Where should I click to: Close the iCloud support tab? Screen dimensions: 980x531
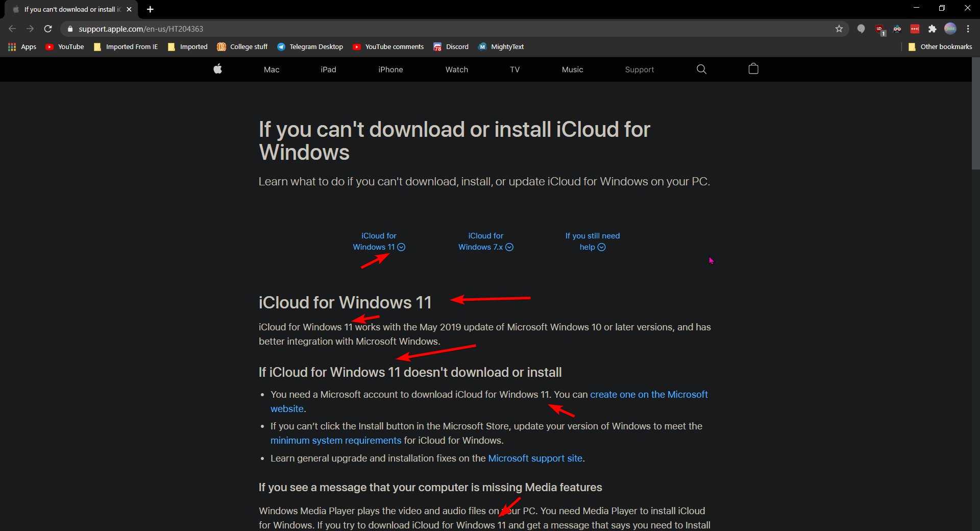point(129,9)
